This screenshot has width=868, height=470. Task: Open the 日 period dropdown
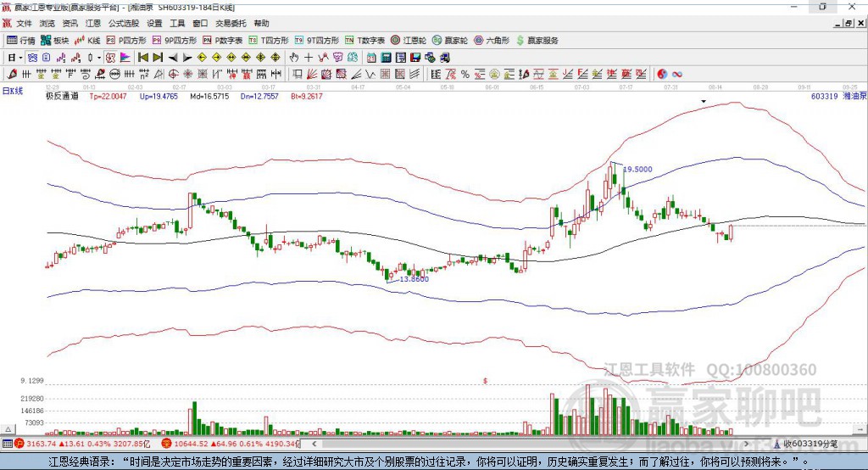(x=15, y=58)
